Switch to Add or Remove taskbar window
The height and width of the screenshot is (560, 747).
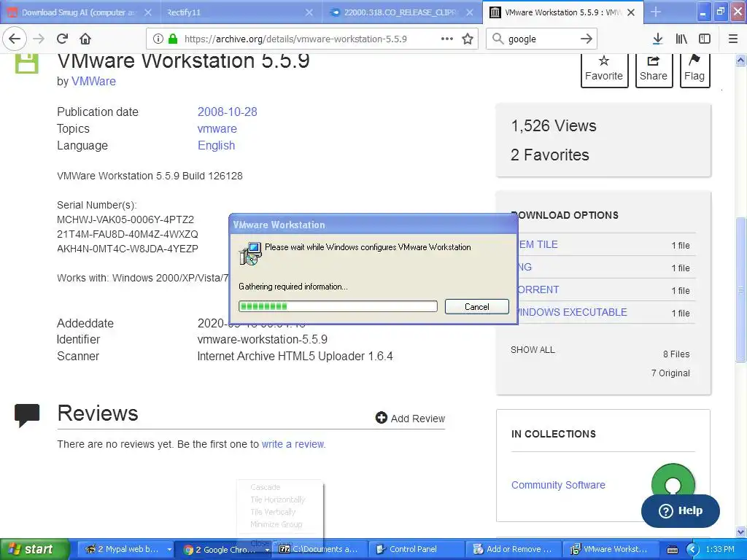click(x=514, y=550)
